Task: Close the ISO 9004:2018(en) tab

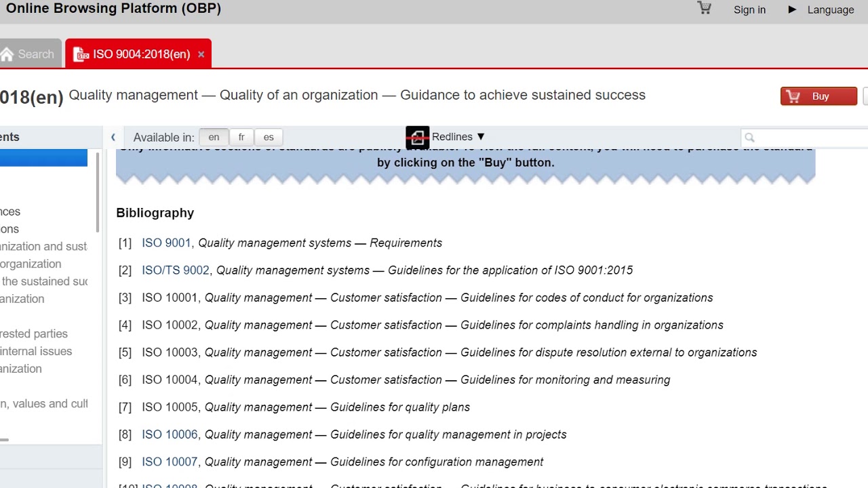Action: click(x=201, y=54)
